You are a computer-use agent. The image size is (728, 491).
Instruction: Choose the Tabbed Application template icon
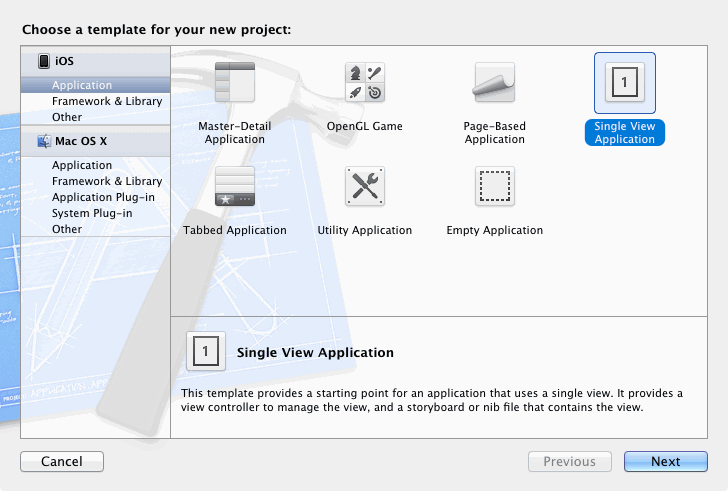pos(235,186)
